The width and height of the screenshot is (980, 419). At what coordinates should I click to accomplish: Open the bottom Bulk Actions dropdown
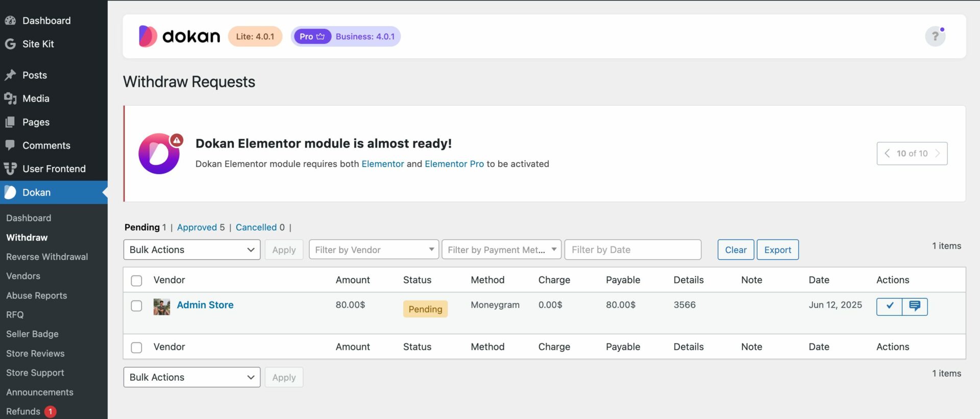pyautogui.click(x=192, y=377)
